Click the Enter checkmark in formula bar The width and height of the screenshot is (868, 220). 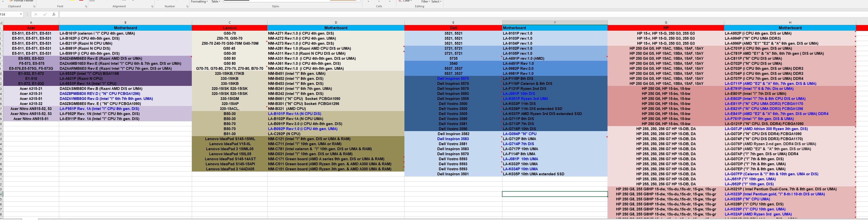click(x=45, y=15)
